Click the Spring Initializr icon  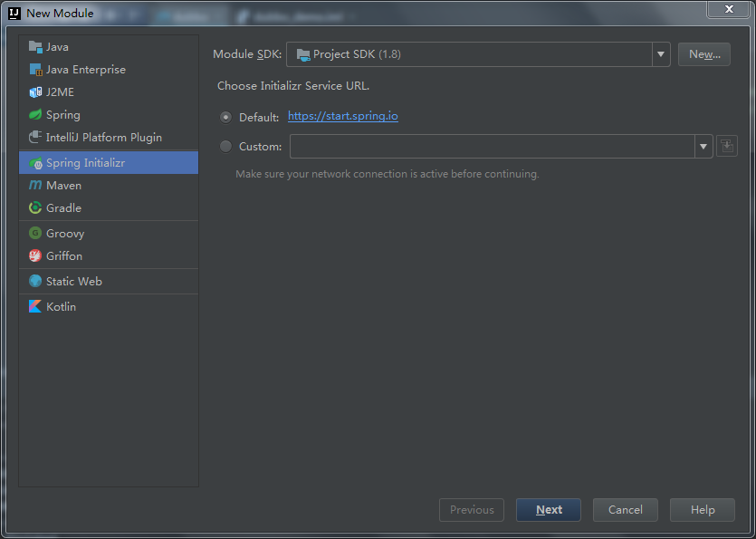tap(35, 163)
